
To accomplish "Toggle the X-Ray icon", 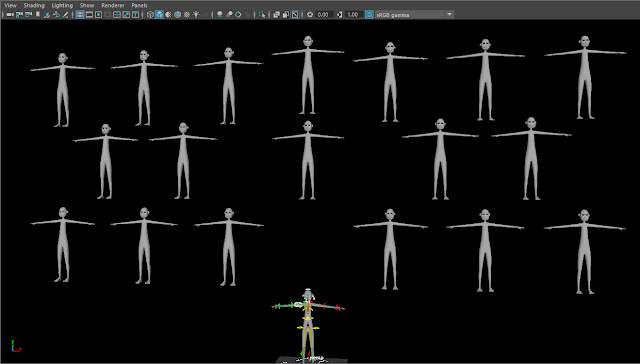I will point(276,15).
